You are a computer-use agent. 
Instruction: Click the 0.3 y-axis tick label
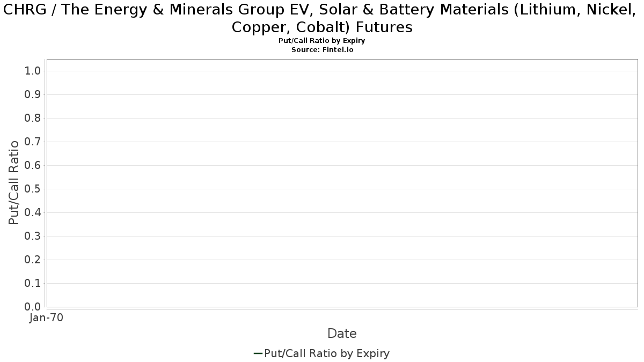[x=33, y=236]
